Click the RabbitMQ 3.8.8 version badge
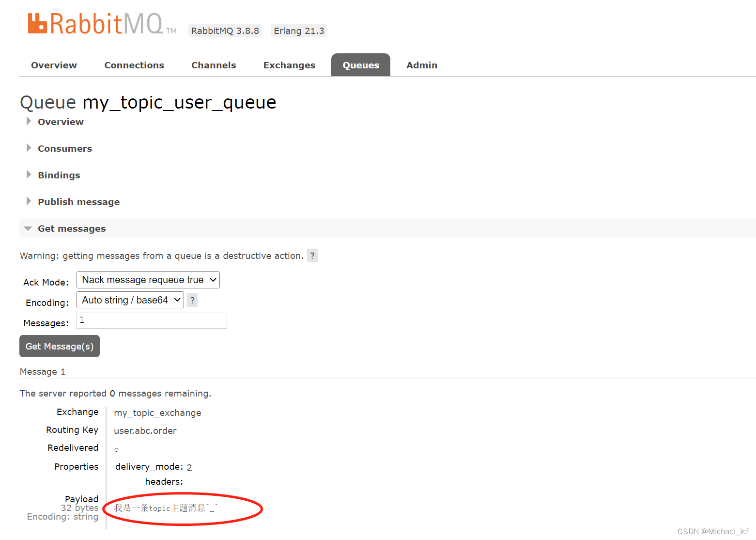 (225, 31)
